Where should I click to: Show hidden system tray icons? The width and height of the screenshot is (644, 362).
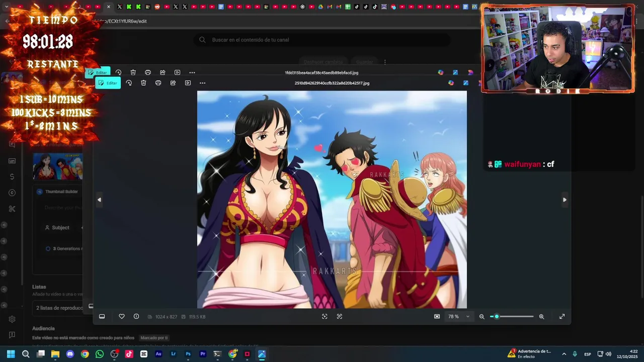[x=564, y=354]
